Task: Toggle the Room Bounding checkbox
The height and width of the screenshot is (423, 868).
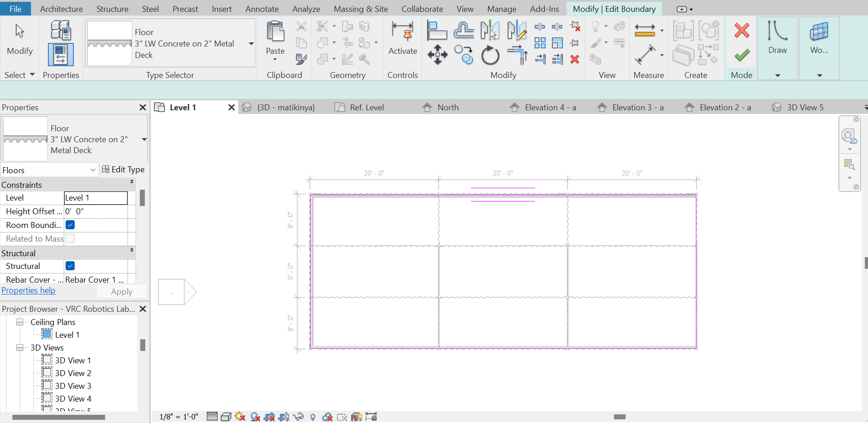Action: (70, 225)
